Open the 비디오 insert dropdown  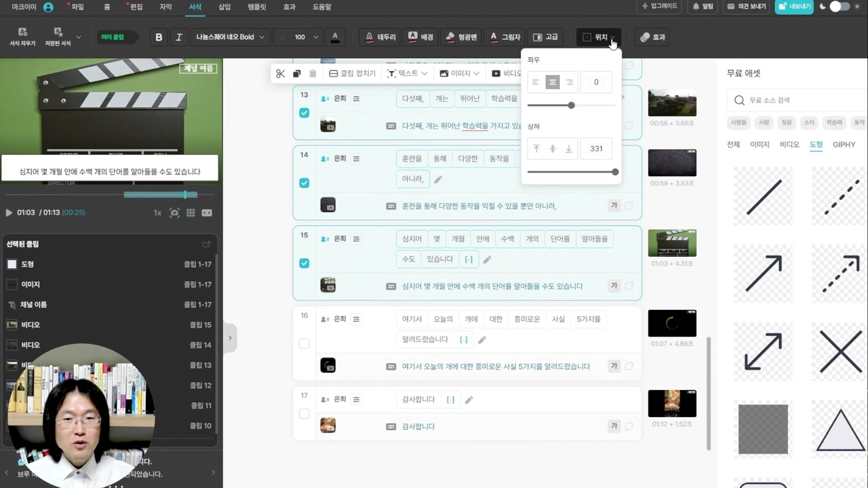506,74
